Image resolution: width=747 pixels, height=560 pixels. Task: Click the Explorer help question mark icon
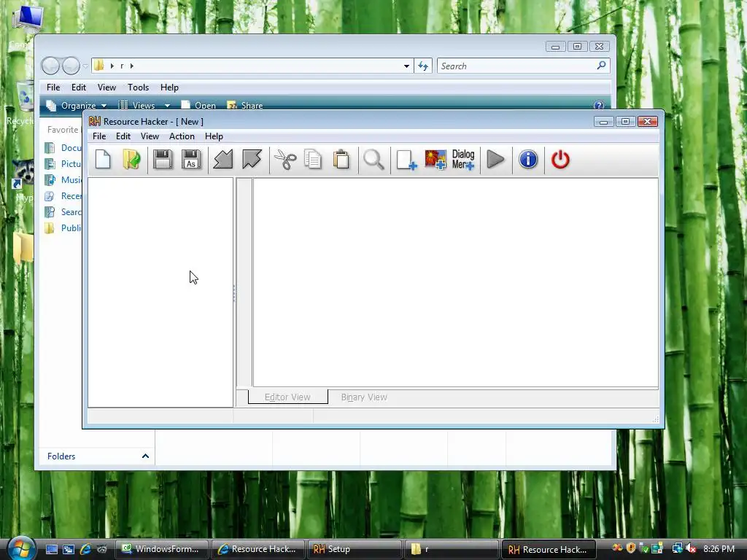coord(599,105)
